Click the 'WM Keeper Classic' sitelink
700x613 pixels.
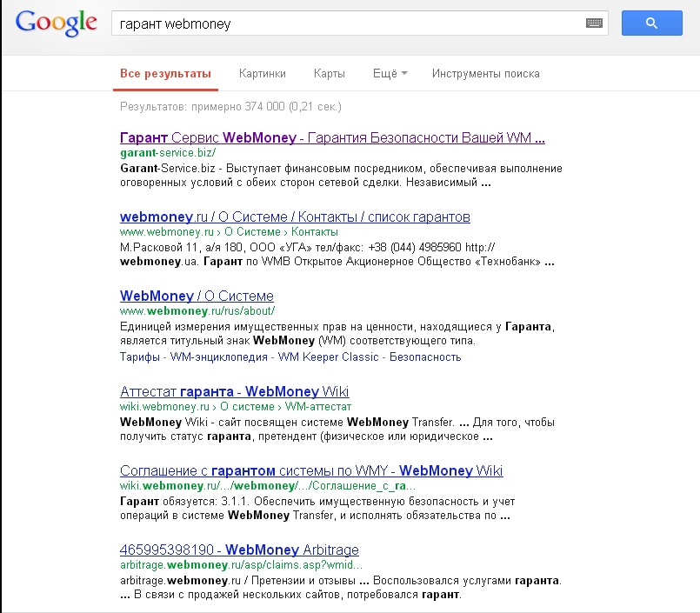[x=327, y=356]
